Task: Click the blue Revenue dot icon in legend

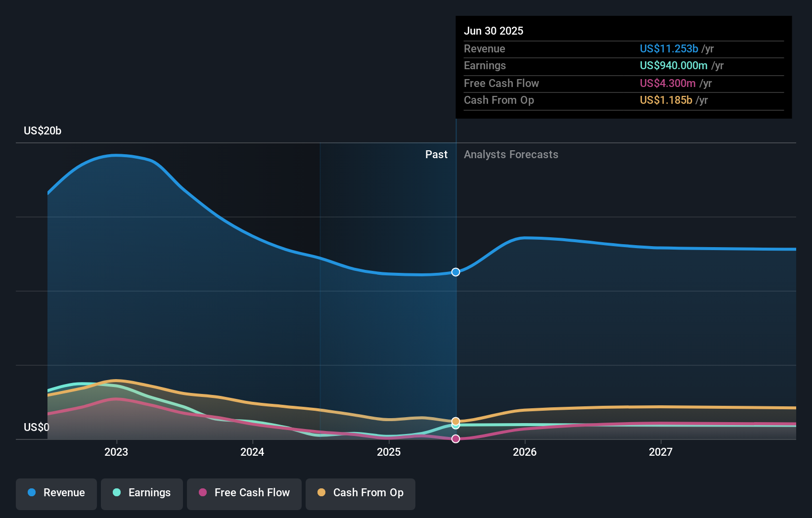Action: click(32, 493)
